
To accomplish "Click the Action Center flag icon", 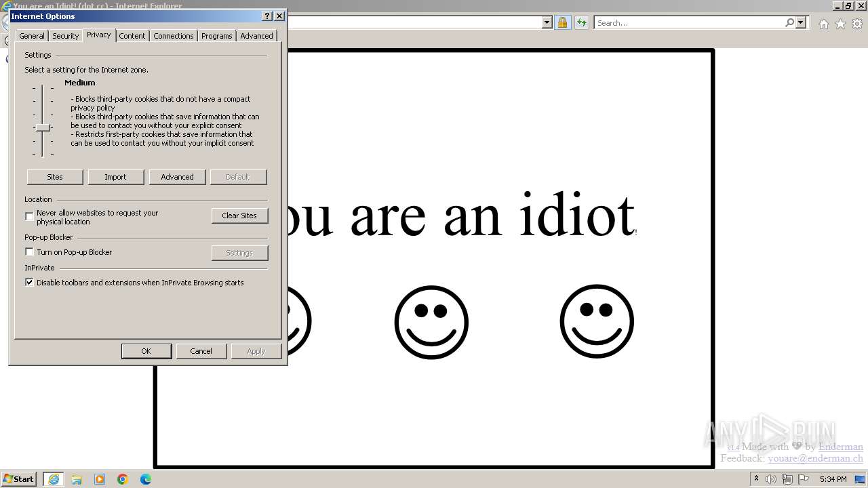I will [x=804, y=479].
